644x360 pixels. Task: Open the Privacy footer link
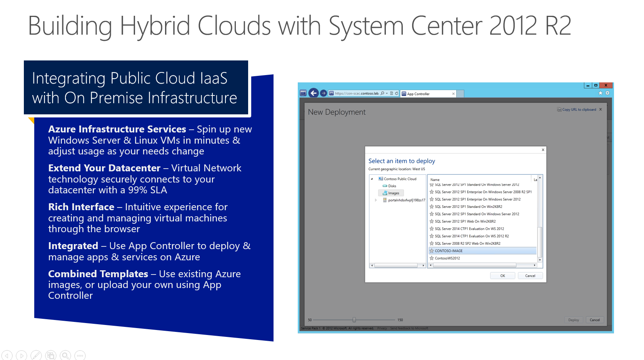point(382,328)
